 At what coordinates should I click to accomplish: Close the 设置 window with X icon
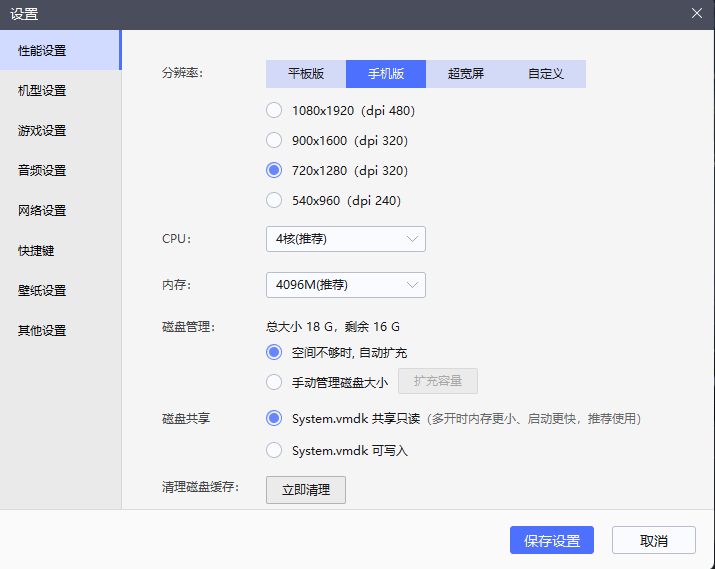697,13
